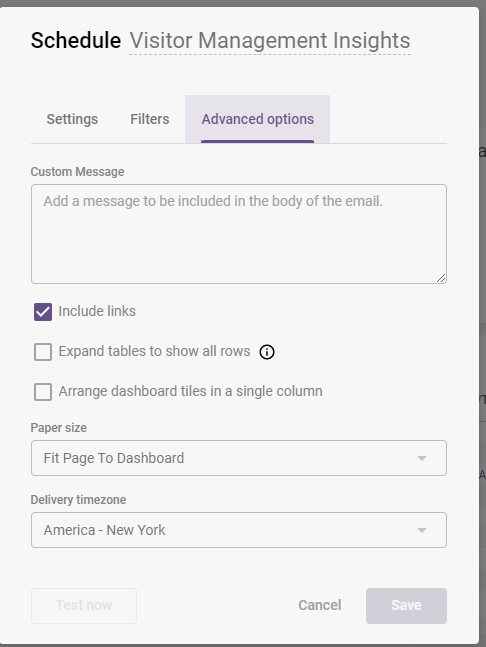Select the Advanced options tab
This screenshot has height=647, width=486.
pos(257,119)
